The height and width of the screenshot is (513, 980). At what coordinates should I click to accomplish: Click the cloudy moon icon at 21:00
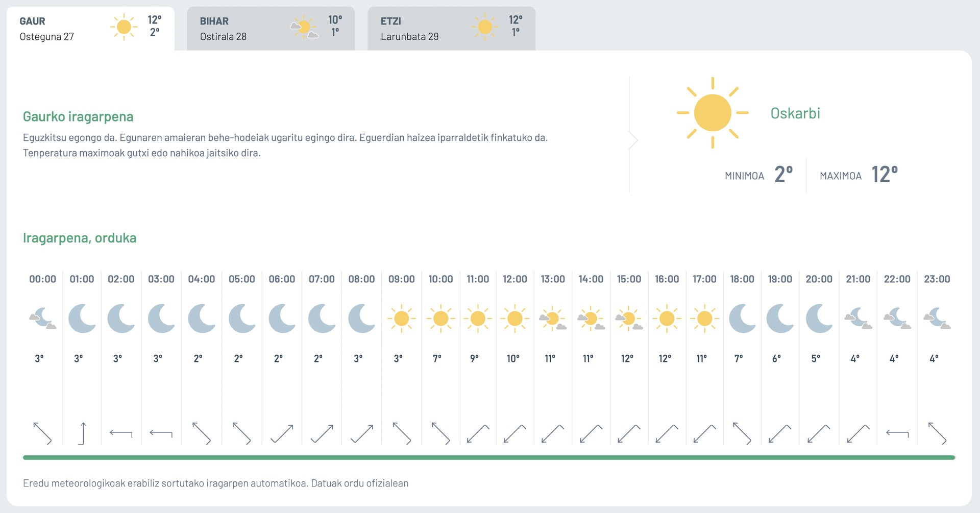point(858,319)
